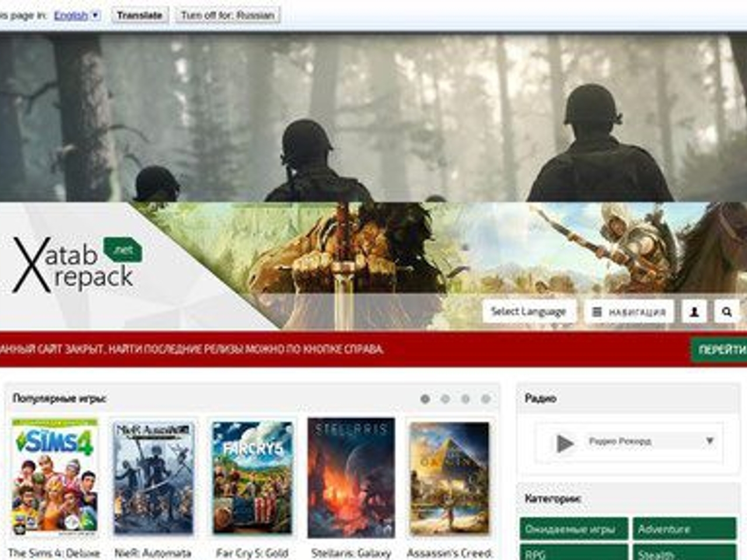This screenshot has height=560, width=747.
Task: Open Adventure category
Action: [x=685, y=529]
